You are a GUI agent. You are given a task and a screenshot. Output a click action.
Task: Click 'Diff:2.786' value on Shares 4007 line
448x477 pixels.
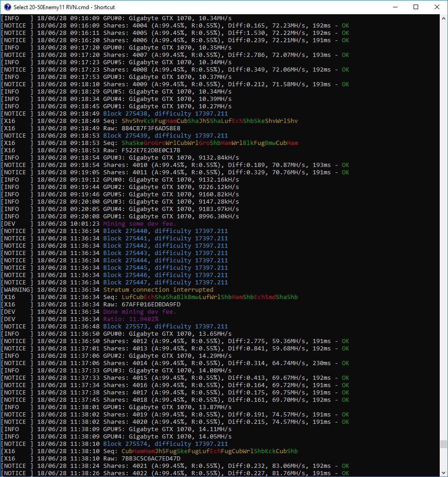click(x=246, y=55)
